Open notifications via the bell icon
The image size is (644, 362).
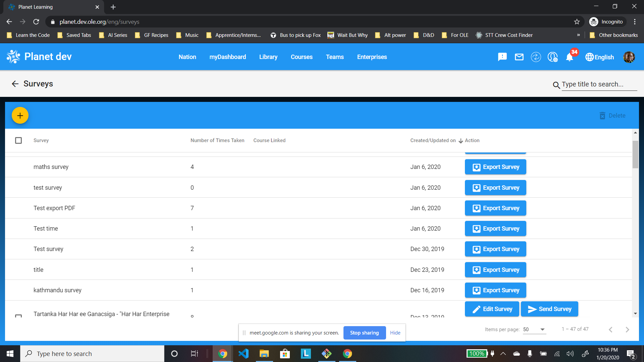click(x=569, y=57)
